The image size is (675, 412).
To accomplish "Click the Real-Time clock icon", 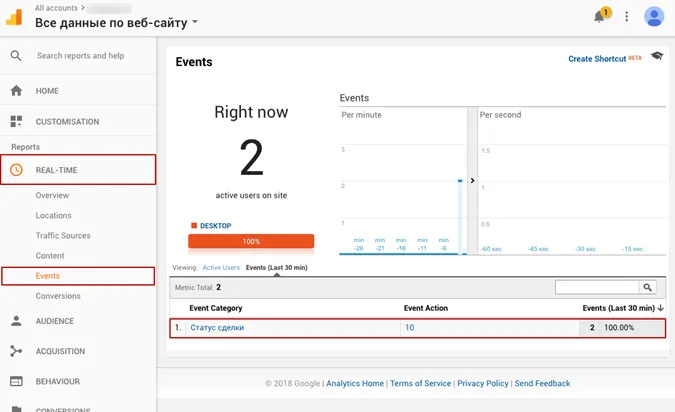I will [x=16, y=170].
